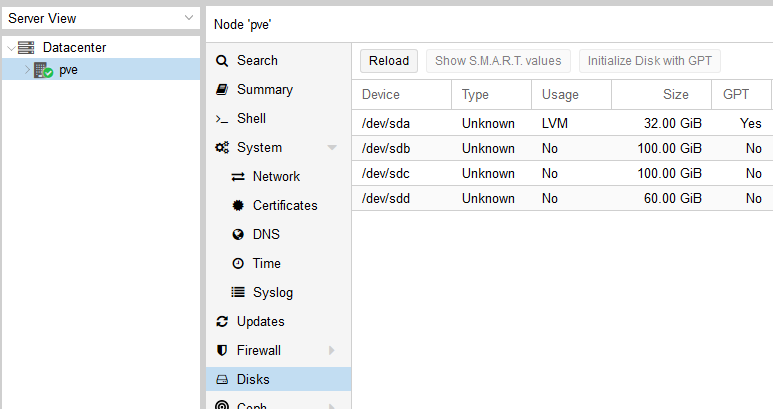Screen dimensions: 773x409
Task: Open the Syslog item
Action: coord(279,292)
